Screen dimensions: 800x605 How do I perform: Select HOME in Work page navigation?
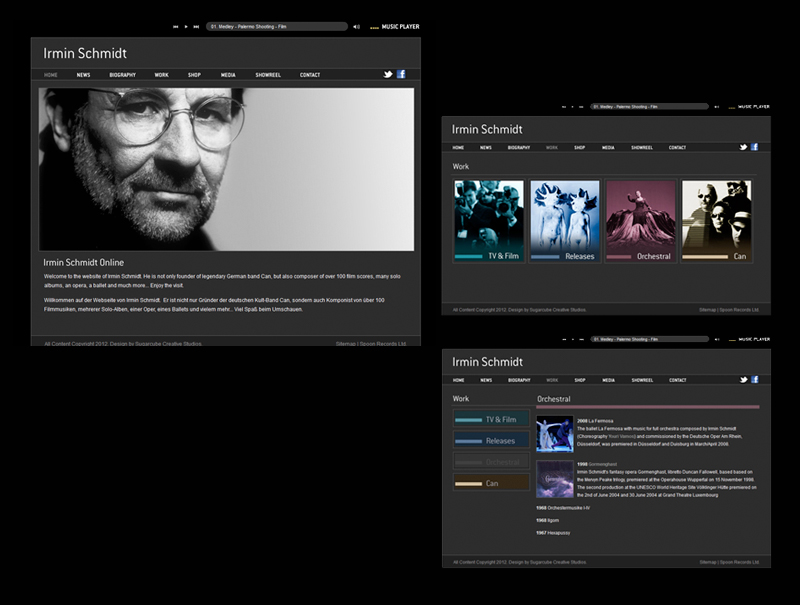click(458, 148)
